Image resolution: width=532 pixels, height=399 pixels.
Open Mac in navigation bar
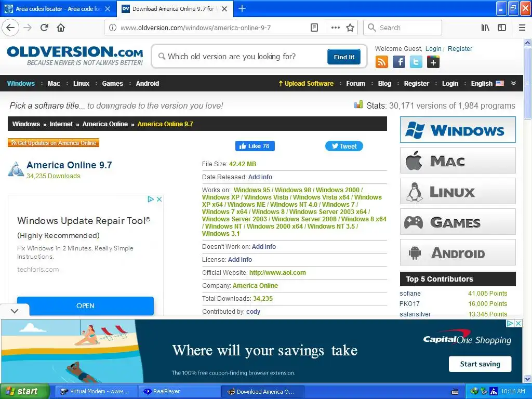[54, 84]
